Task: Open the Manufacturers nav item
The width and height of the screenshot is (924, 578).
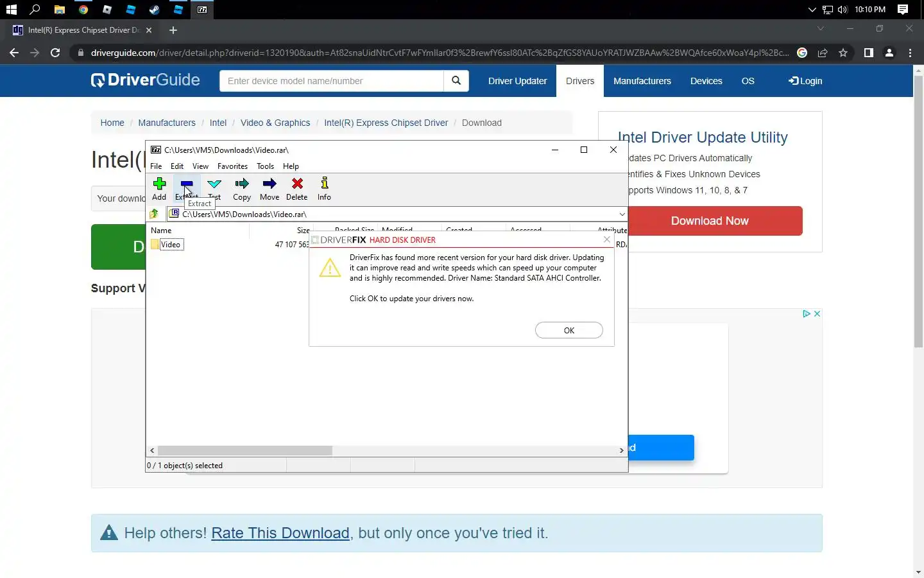Action: 642,81
